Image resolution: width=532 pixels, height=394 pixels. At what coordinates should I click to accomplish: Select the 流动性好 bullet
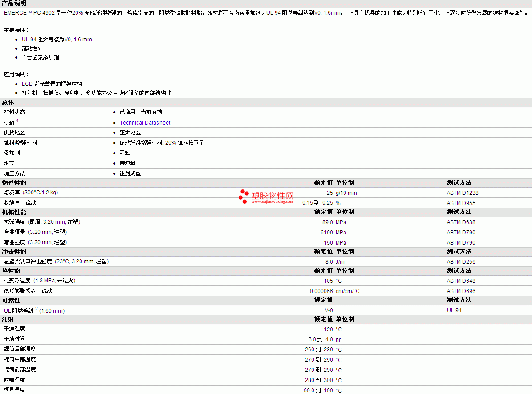point(32,48)
